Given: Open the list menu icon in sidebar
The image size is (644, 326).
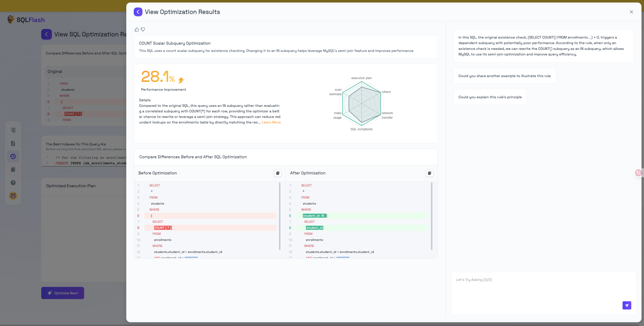Looking at the screenshot, I should click(13, 130).
